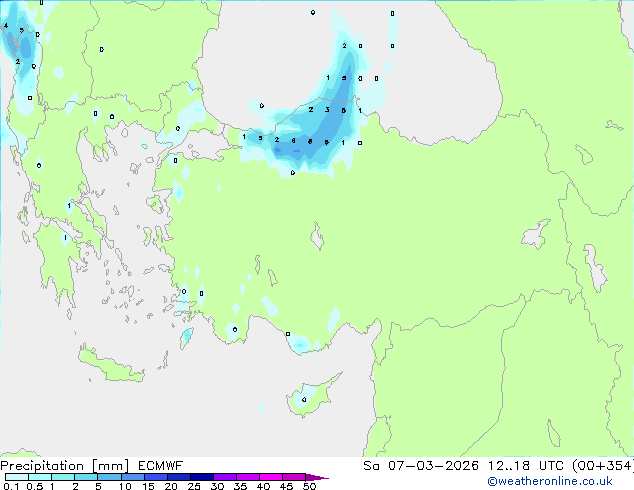Pick the 15–20 mm legend color swatch
The image size is (634, 490).
coord(155,477)
